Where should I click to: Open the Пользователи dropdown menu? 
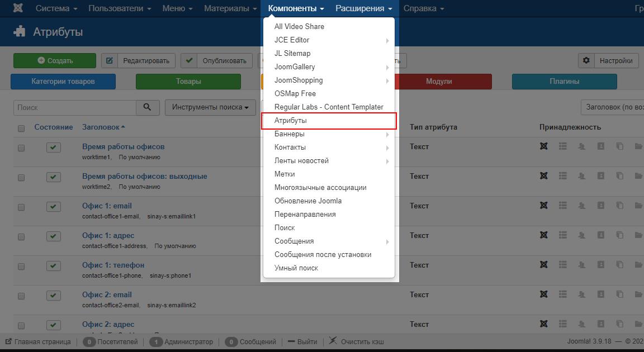[120, 8]
